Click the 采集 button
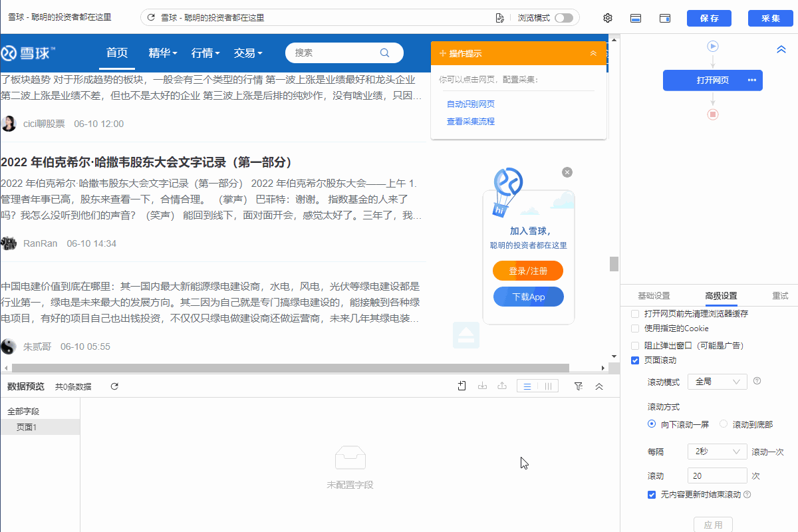Image resolution: width=798 pixels, height=532 pixels. 771,18
